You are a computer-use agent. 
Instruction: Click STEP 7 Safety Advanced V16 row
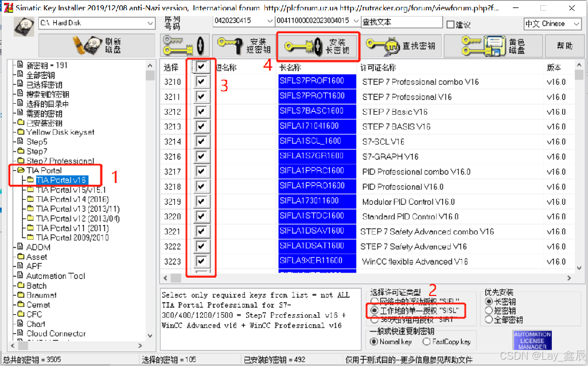368,246
